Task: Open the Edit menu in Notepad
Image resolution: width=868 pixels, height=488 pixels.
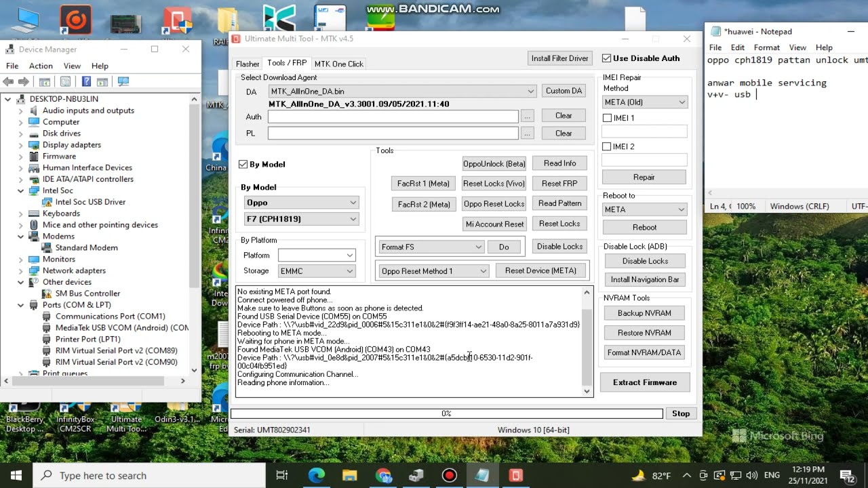Action: pos(738,47)
